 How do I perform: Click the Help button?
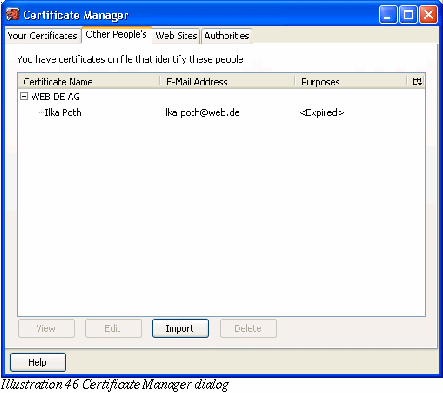coord(38,362)
